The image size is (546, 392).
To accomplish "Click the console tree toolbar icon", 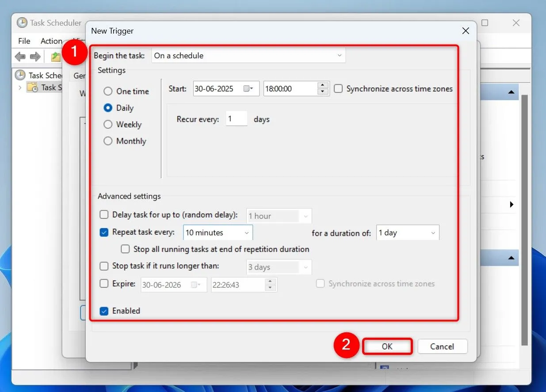I will [55, 57].
